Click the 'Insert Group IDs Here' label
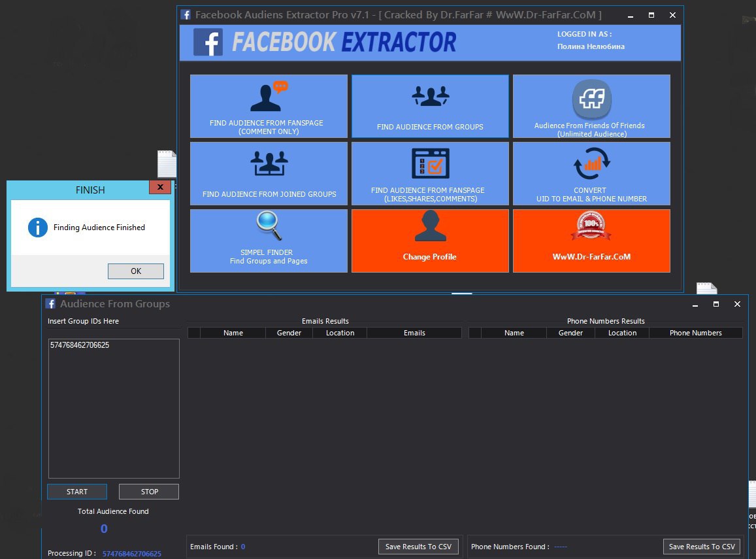The image size is (756, 559). [x=83, y=321]
